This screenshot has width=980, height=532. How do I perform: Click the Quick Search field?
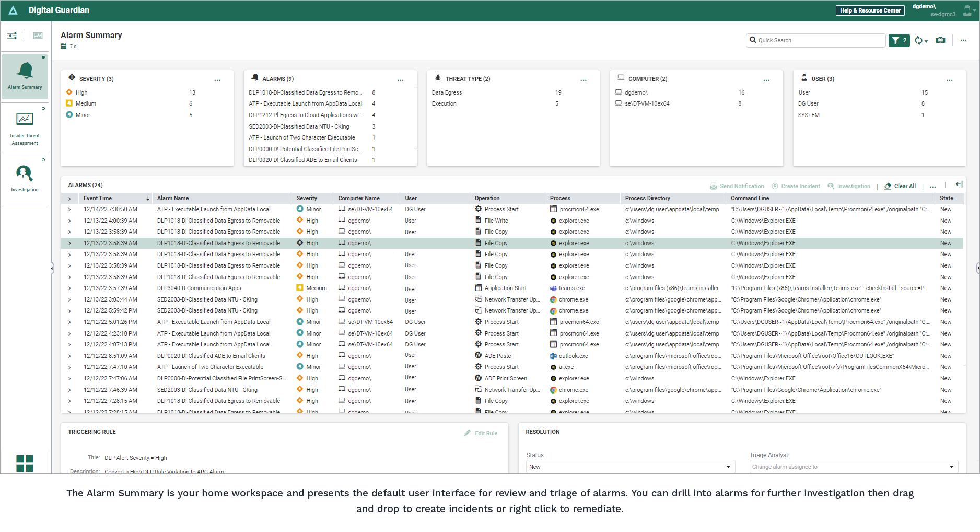click(816, 40)
